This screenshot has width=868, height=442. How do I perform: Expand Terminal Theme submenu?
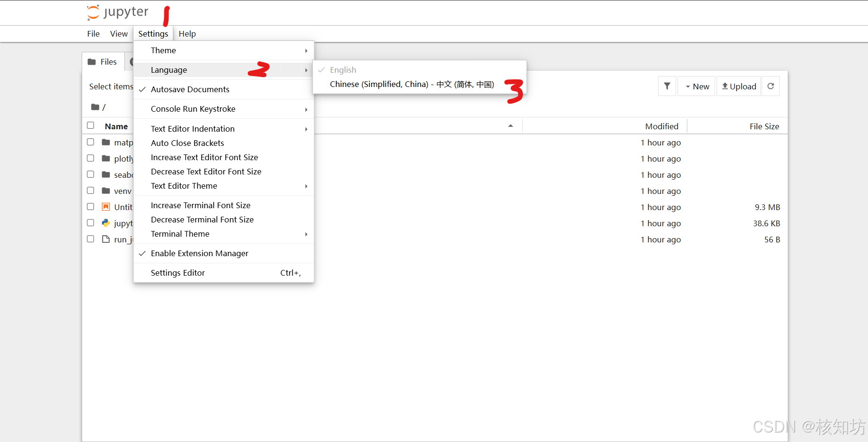[224, 234]
